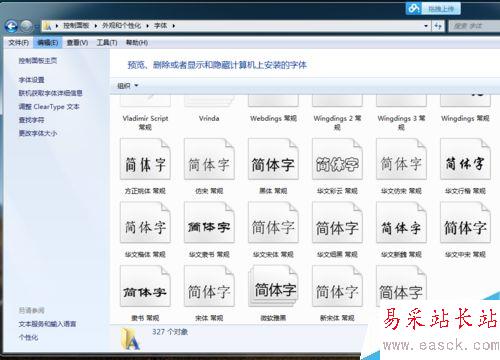The height and width of the screenshot is (360, 500).
Task: Open the 字体设置 sidebar link
Action: coord(31,80)
